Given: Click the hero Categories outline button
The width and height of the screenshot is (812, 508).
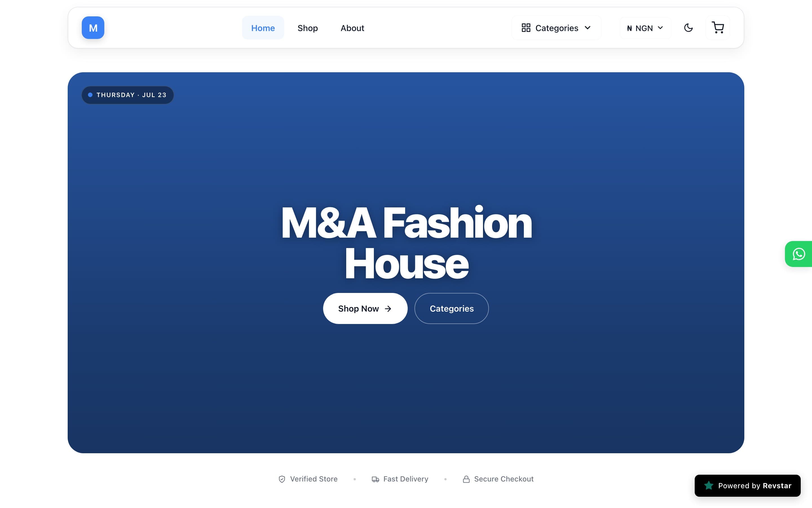Looking at the screenshot, I should click(451, 308).
